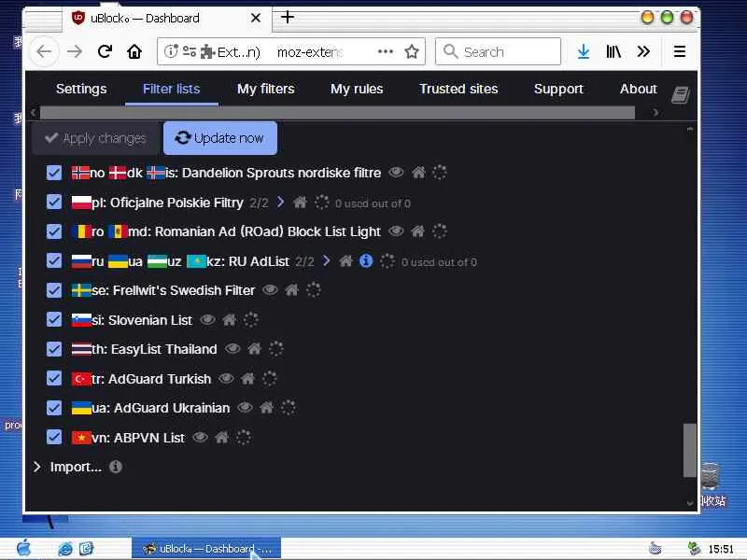747x560 pixels.
Task: Uncheck Oficjalne Polskie Filtry checkbox
Action: 54,202
